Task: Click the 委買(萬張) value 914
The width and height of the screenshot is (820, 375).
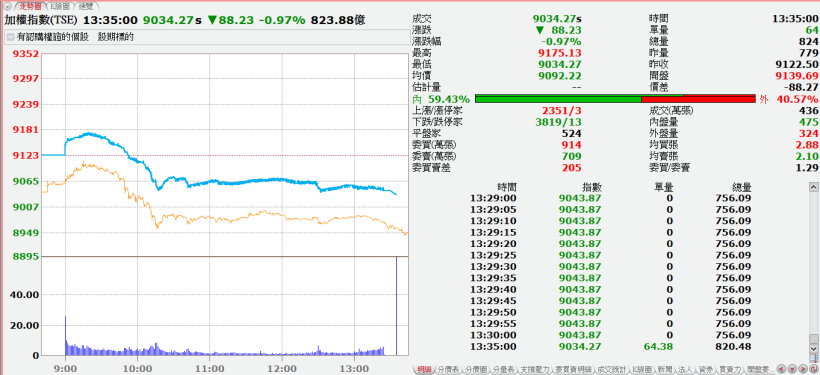Action: (x=573, y=145)
